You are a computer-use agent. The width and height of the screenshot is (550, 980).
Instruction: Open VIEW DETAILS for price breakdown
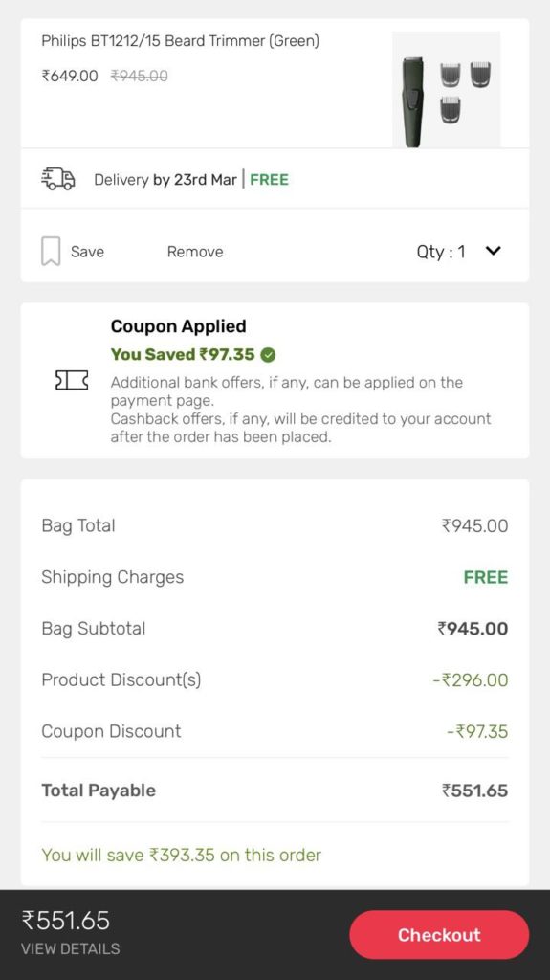(71, 948)
